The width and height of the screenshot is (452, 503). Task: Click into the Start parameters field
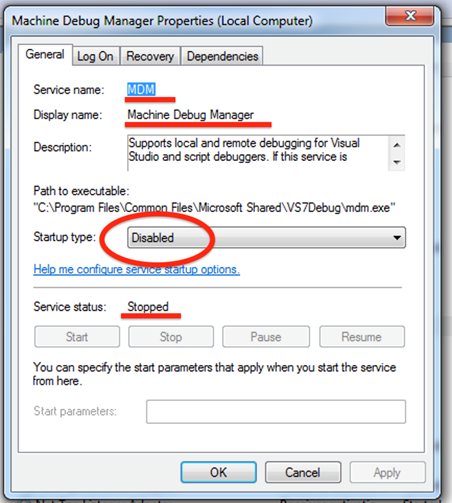[276, 412]
